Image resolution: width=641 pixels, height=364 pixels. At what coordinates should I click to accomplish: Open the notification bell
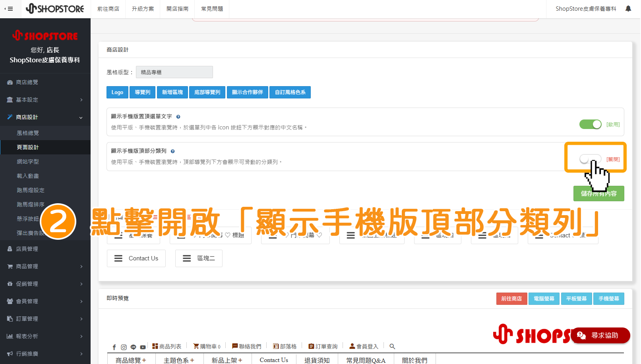coord(628,8)
